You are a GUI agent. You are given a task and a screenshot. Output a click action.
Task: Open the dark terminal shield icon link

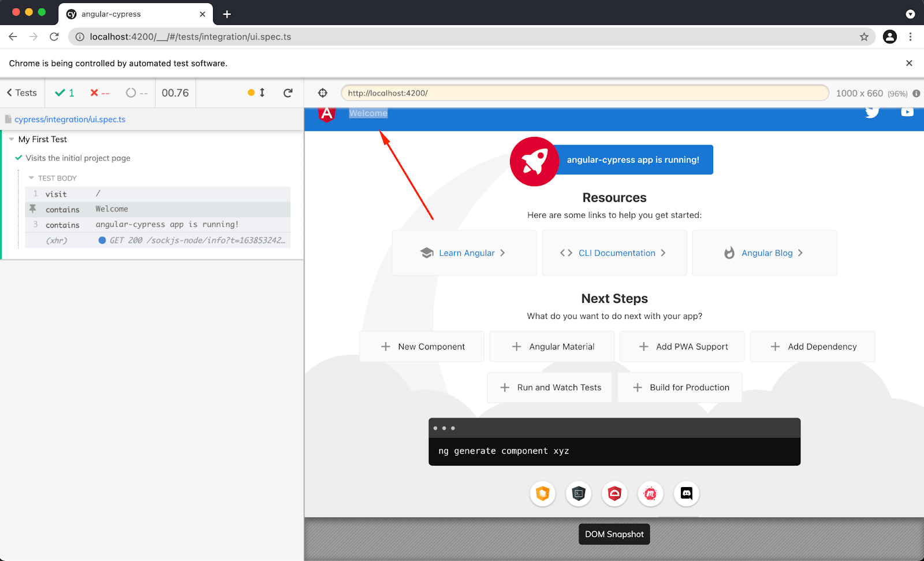[579, 493]
